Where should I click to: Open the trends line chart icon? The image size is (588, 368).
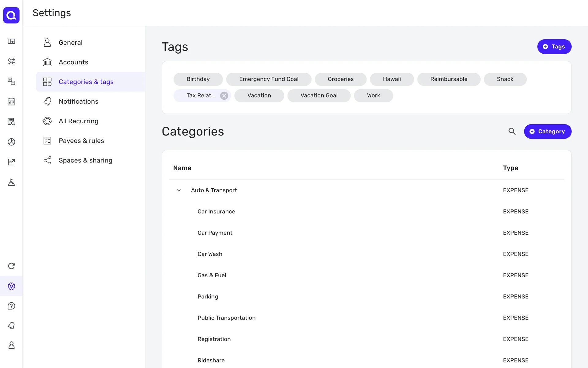(x=11, y=162)
